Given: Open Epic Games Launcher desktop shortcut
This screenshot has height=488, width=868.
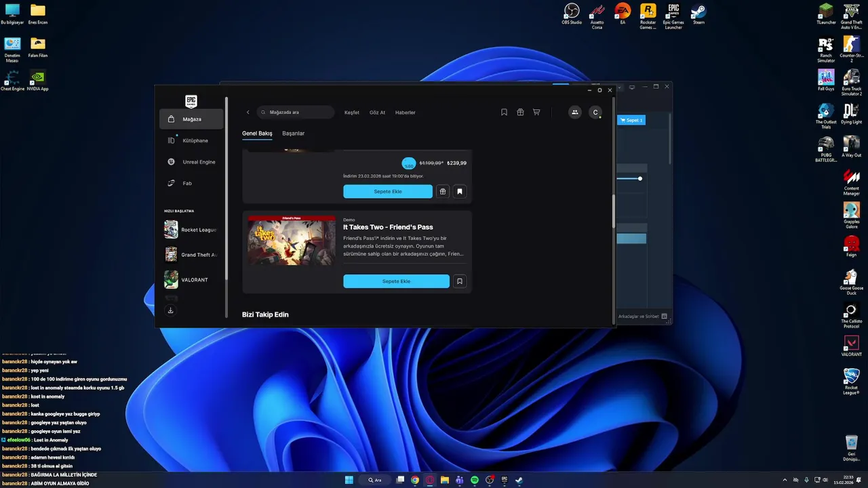Looking at the screenshot, I should coord(673,16).
